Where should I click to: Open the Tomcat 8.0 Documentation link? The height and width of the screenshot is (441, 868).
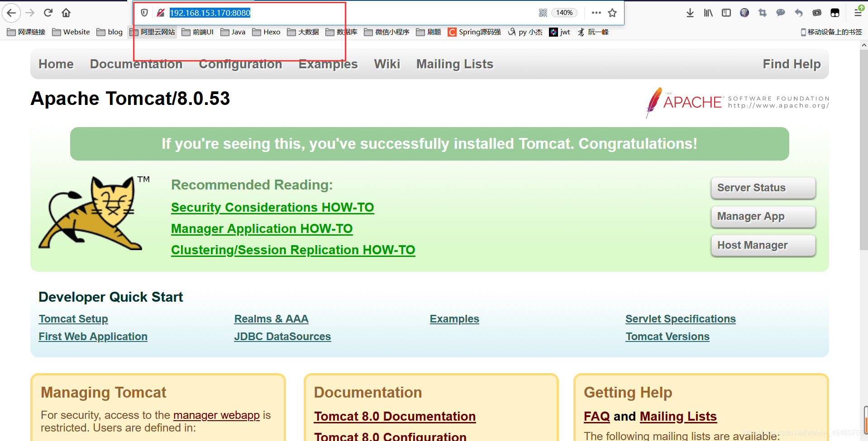tap(395, 417)
